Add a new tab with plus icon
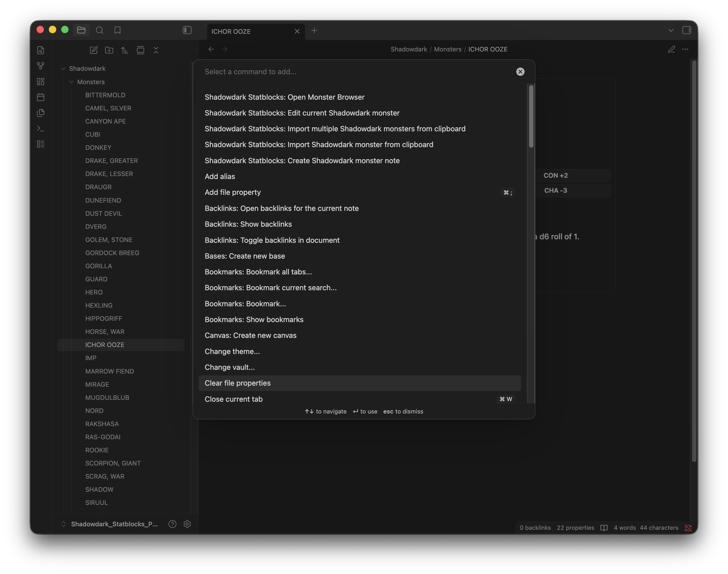This screenshot has height=574, width=728. [314, 31]
